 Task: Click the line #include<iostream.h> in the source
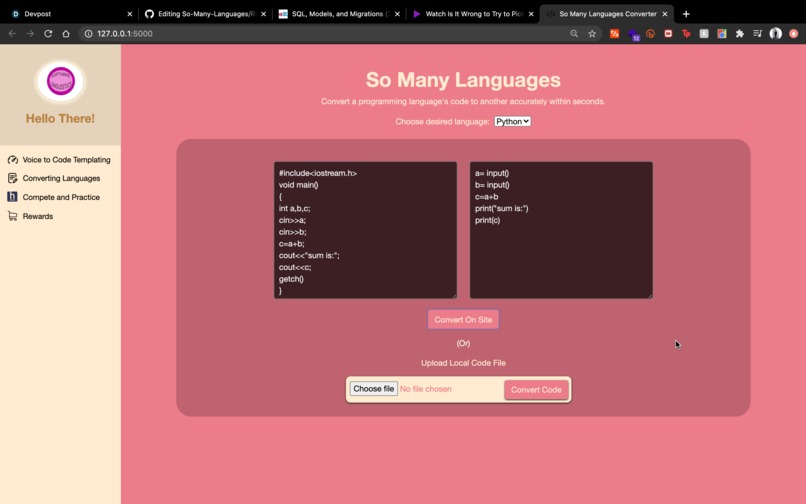point(318,173)
